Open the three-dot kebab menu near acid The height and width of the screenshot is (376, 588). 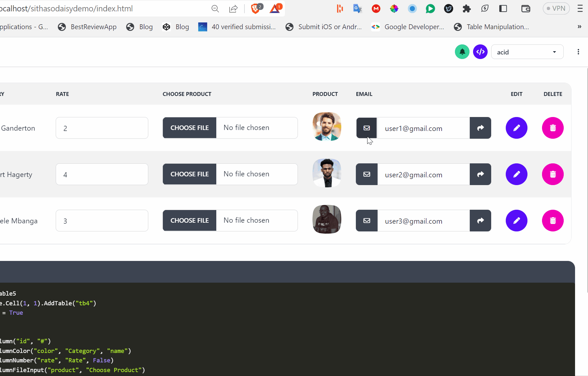pyautogui.click(x=579, y=52)
